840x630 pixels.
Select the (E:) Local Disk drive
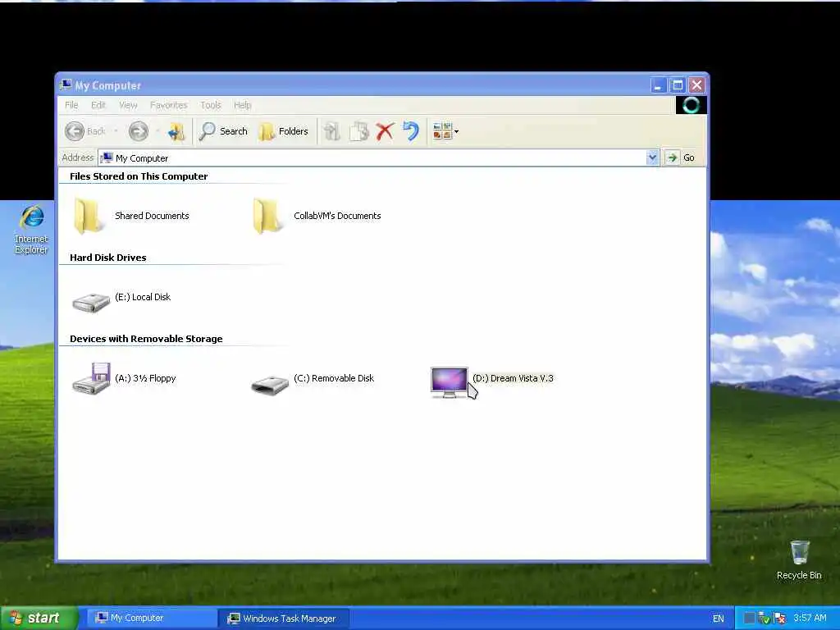pyautogui.click(x=122, y=300)
